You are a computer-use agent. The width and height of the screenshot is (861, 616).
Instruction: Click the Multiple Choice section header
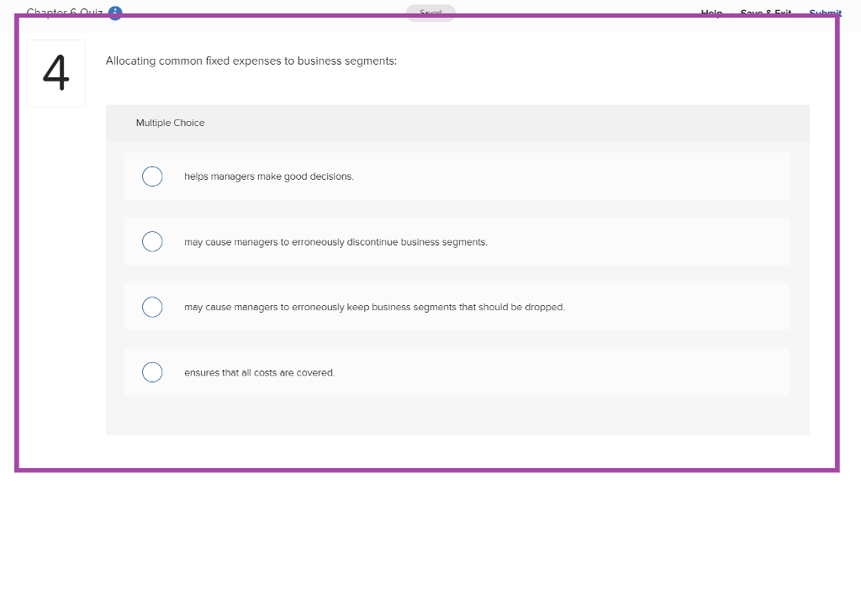pyautogui.click(x=170, y=123)
